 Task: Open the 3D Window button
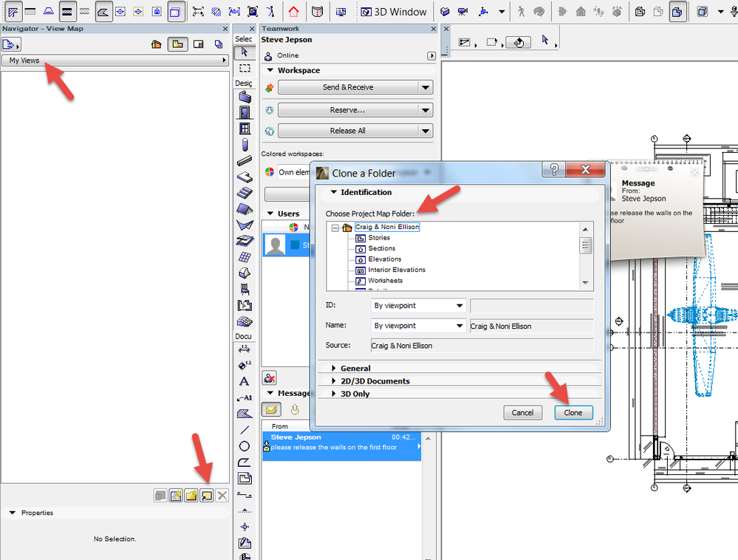coord(394,12)
